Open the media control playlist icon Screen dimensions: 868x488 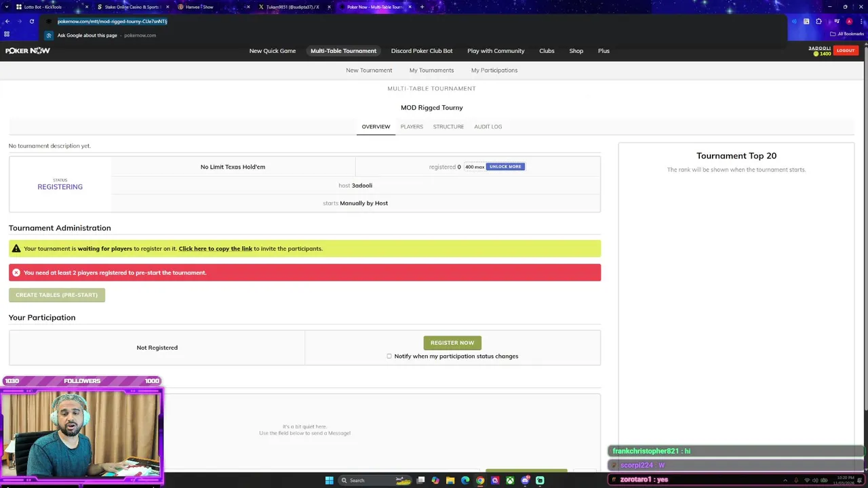pyautogui.click(x=837, y=21)
